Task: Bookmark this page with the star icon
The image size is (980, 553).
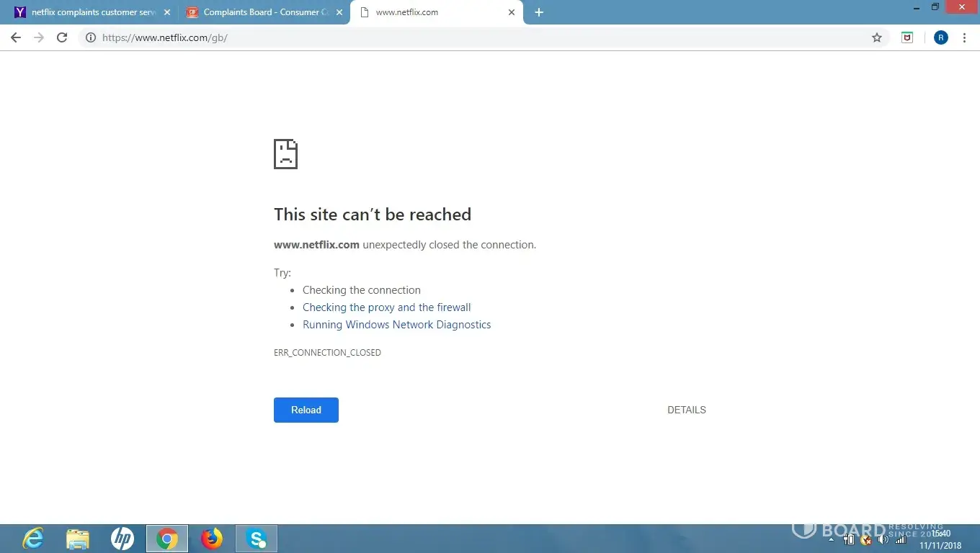Action: pos(877,37)
